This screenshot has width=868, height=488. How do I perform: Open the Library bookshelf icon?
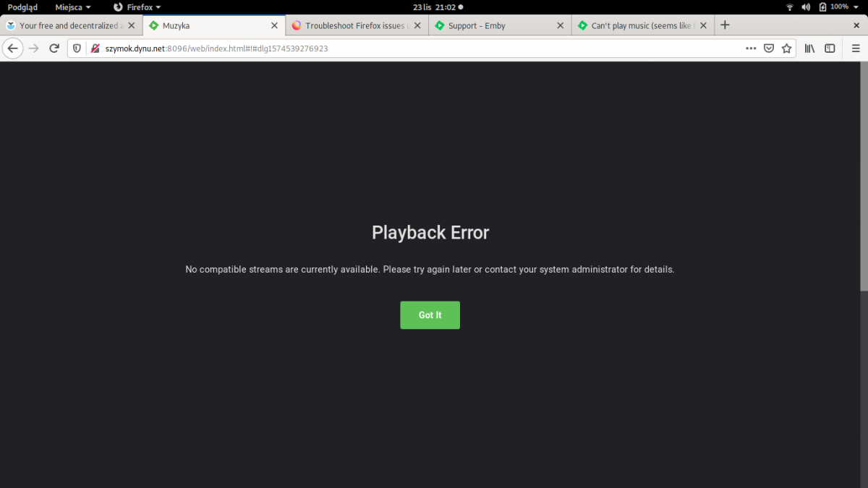[x=809, y=48]
